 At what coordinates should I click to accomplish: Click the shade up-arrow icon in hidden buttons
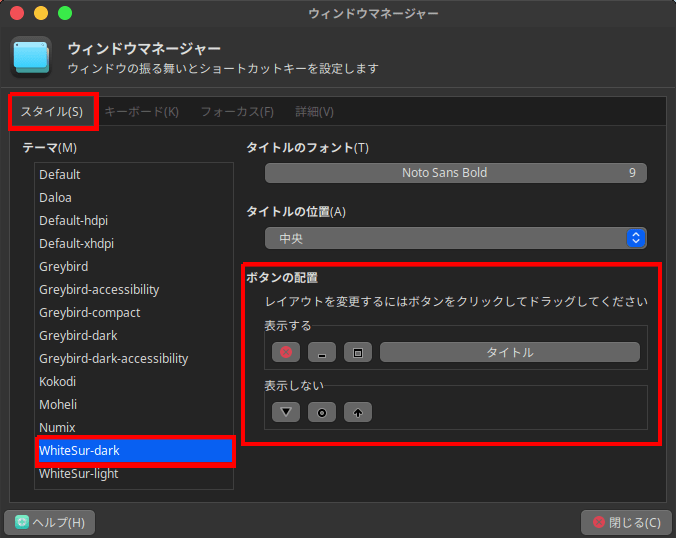(x=358, y=412)
